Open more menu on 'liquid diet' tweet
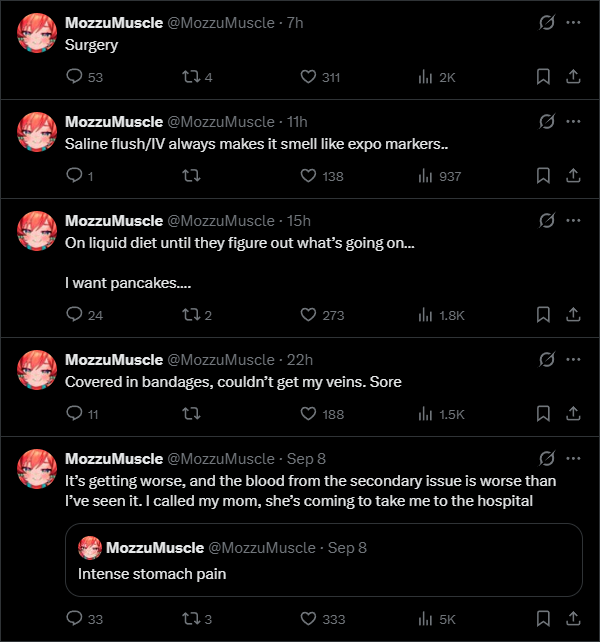 tap(573, 221)
